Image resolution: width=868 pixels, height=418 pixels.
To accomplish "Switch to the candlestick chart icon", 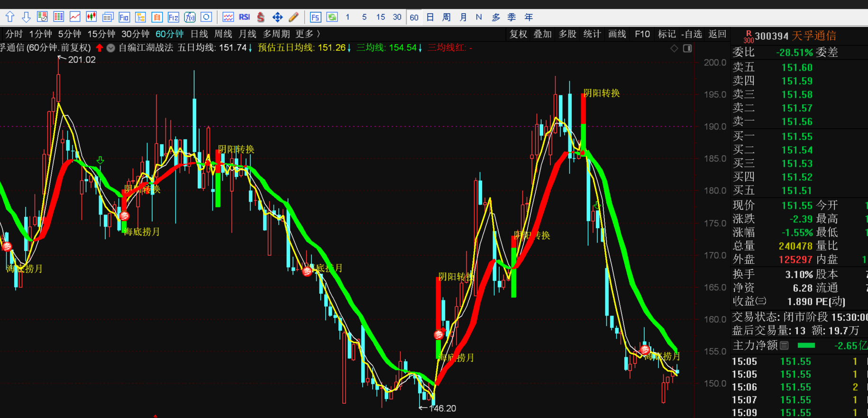I will pos(91,17).
